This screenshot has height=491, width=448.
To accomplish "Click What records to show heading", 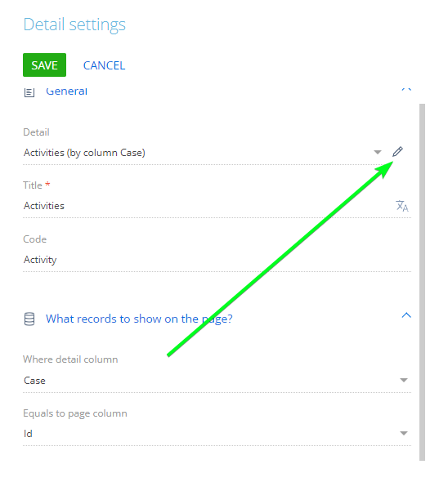I will (139, 319).
